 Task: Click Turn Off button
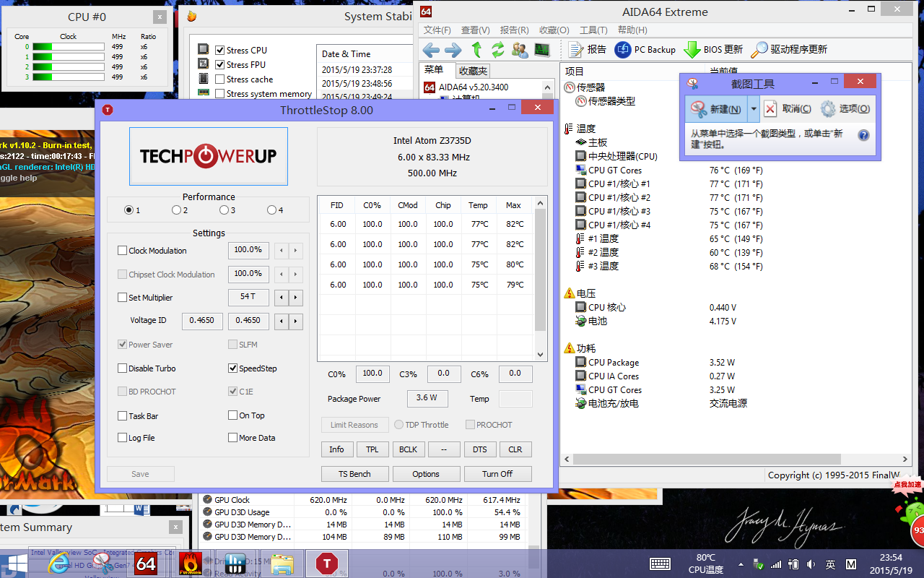(497, 474)
